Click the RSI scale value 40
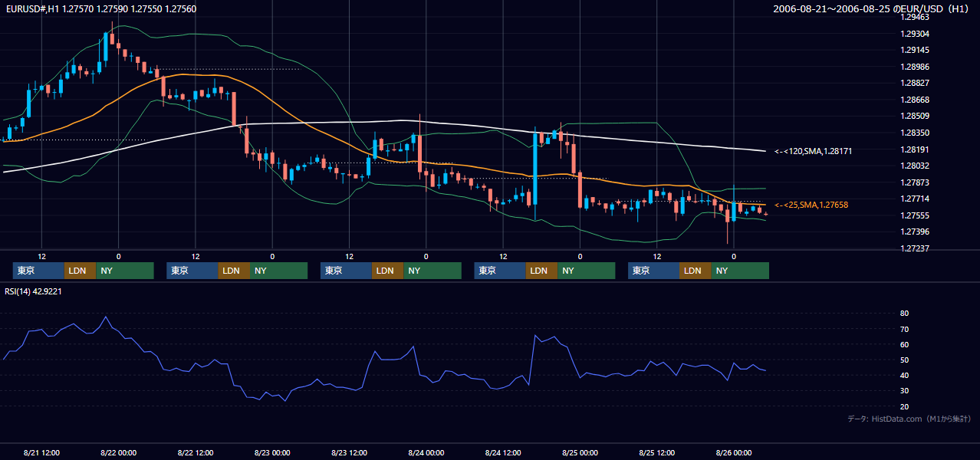 (x=905, y=375)
